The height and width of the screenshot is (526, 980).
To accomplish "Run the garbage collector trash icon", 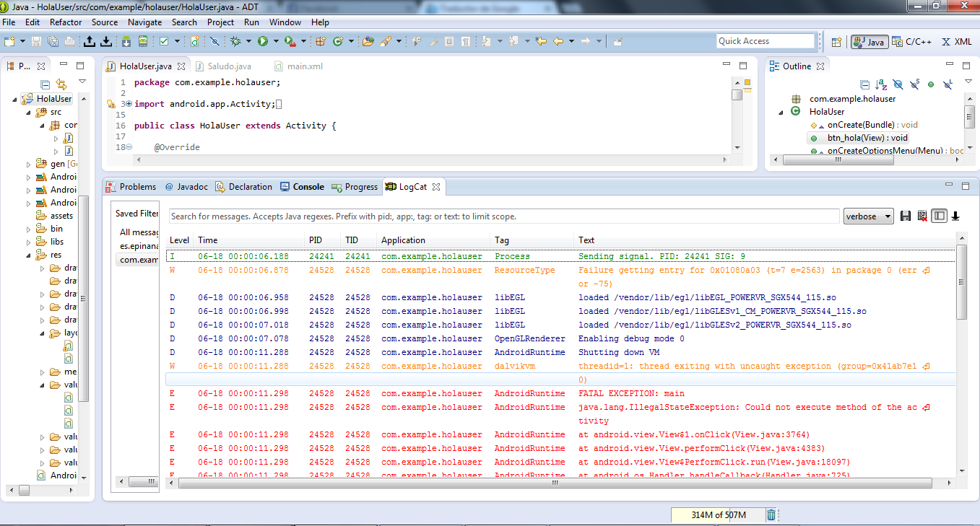I will pos(771,514).
